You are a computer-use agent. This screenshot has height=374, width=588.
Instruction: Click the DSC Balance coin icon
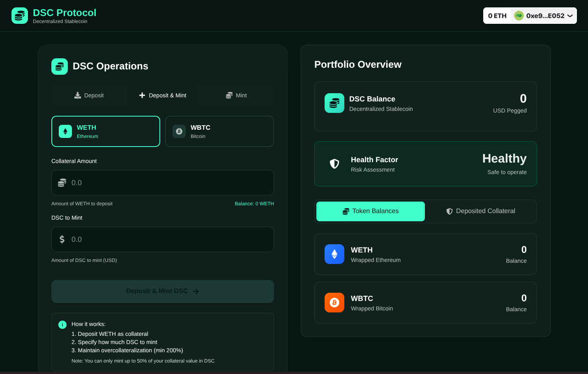(334, 103)
